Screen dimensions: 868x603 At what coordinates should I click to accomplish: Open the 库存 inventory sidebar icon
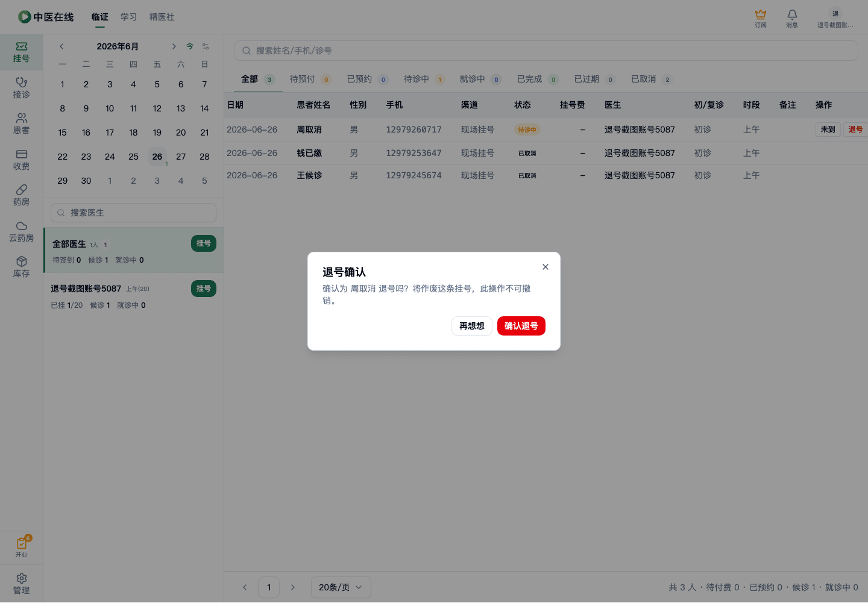21,267
